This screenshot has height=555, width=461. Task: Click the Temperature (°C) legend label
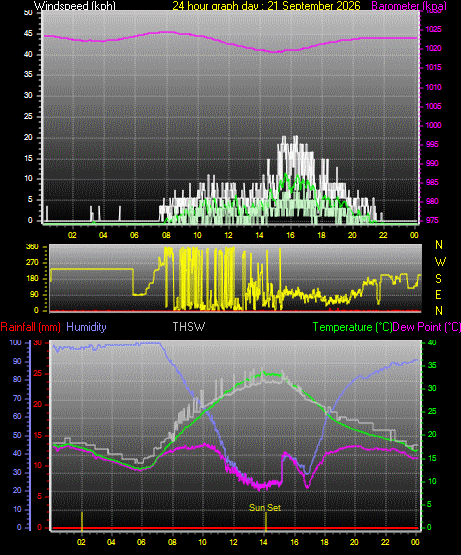[352, 327]
